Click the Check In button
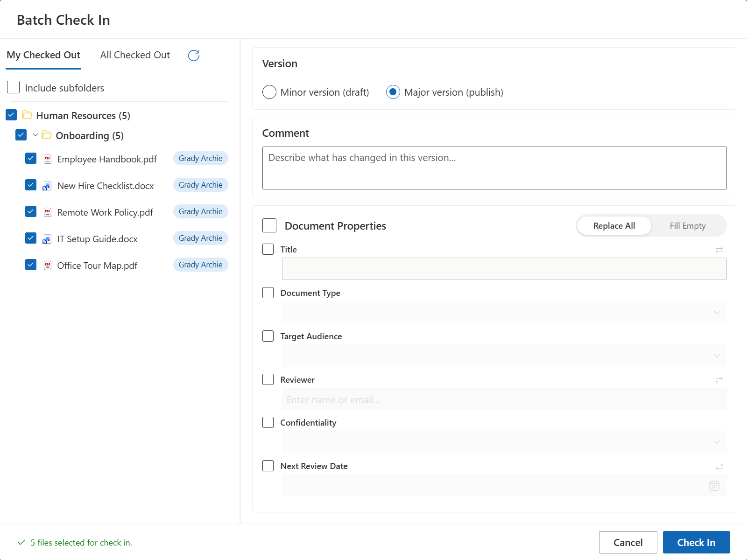This screenshot has height=560, width=747. (696, 542)
